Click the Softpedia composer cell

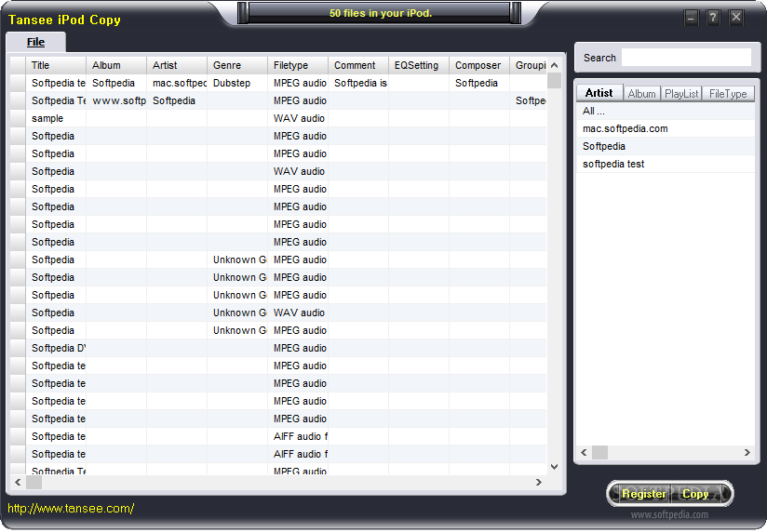(478, 83)
